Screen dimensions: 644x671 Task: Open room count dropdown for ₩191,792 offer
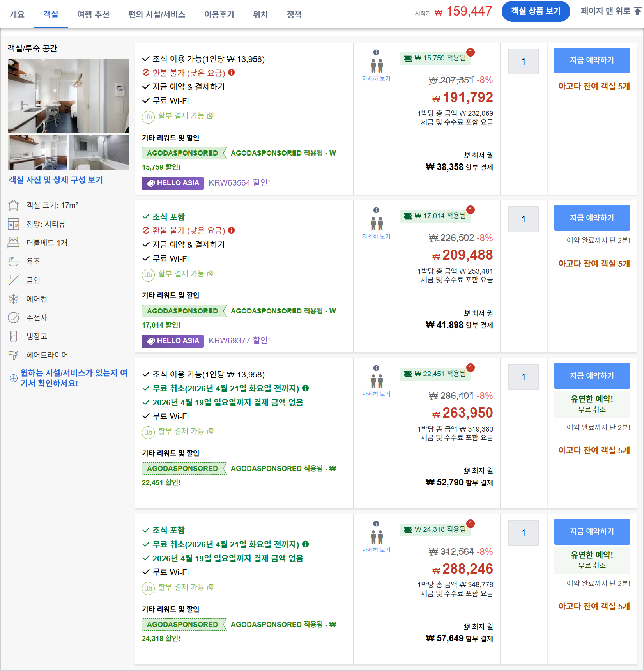(524, 62)
